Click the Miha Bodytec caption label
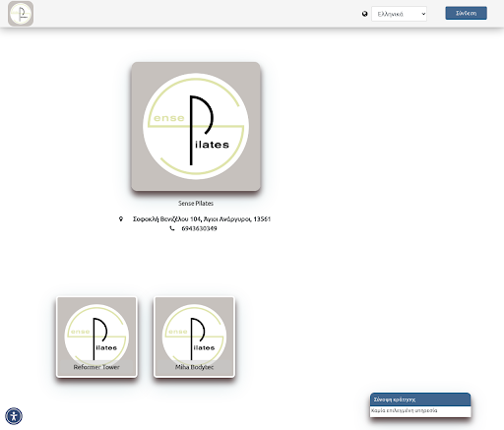The height and width of the screenshot is (430, 504). (x=194, y=367)
